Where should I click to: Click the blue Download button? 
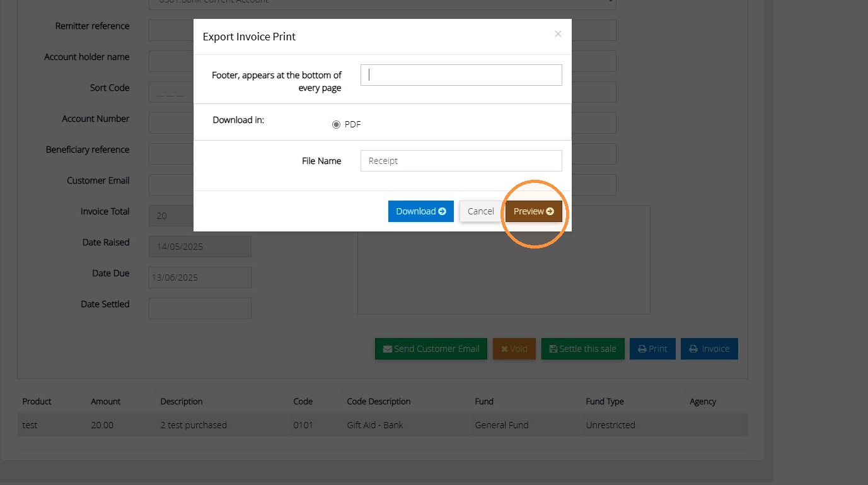420,211
